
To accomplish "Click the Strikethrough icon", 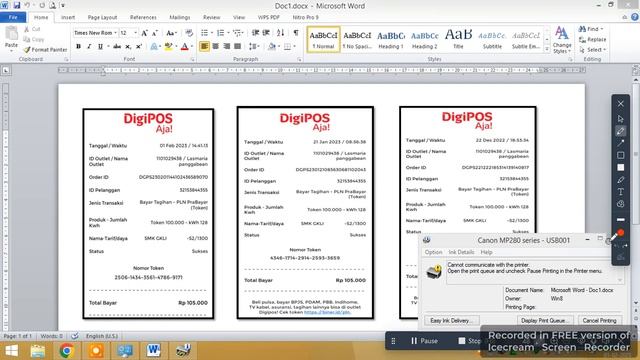I will click(x=117, y=47).
